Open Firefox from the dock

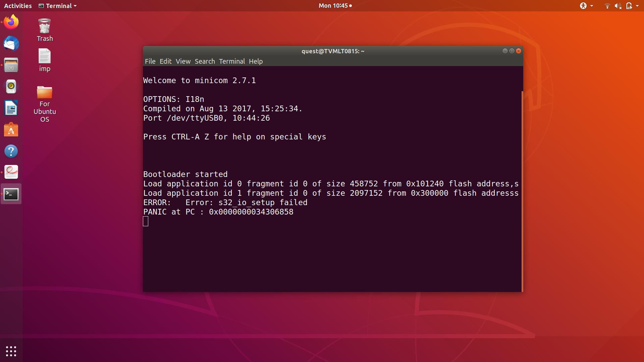click(x=11, y=22)
